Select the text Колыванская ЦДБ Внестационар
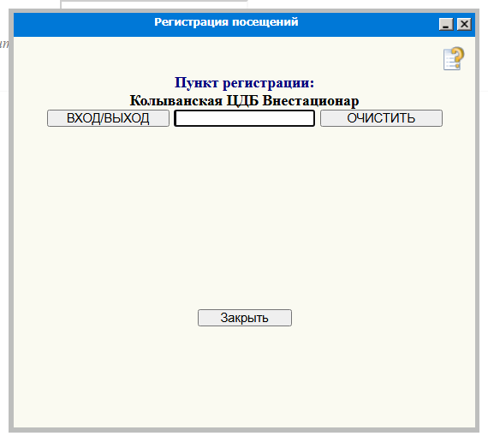 click(x=244, y=100)
